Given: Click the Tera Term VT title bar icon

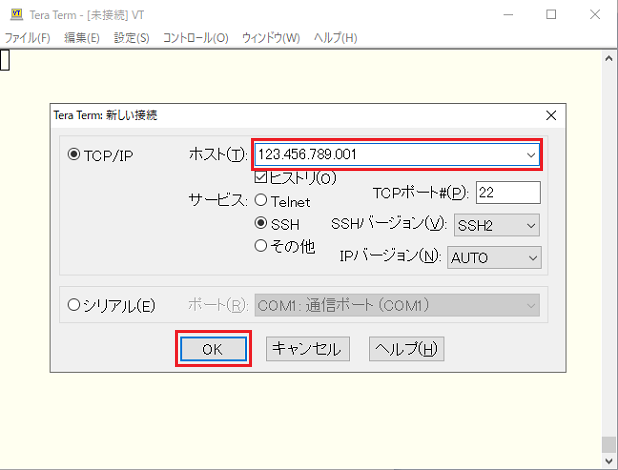Looking at the screenshot, I should tap(15, 15).
